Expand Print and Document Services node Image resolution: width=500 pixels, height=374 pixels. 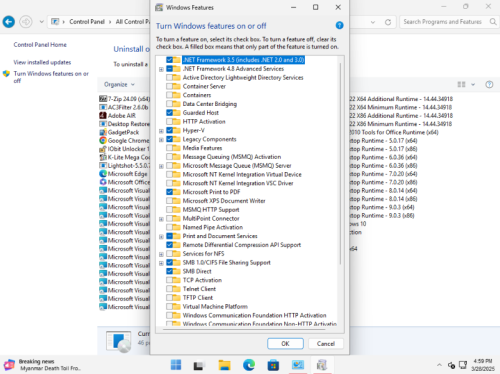pyautogui.click(x=161, y=237)
